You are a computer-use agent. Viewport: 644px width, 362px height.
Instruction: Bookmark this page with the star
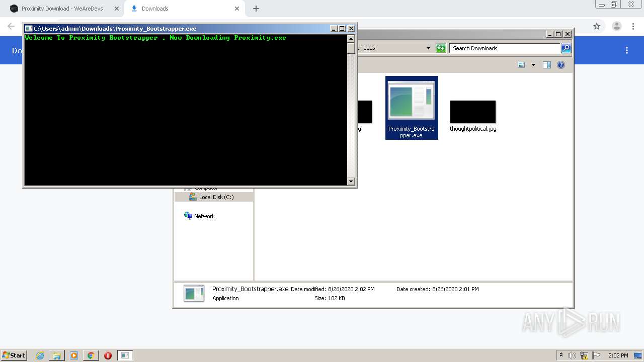[597, 26]
